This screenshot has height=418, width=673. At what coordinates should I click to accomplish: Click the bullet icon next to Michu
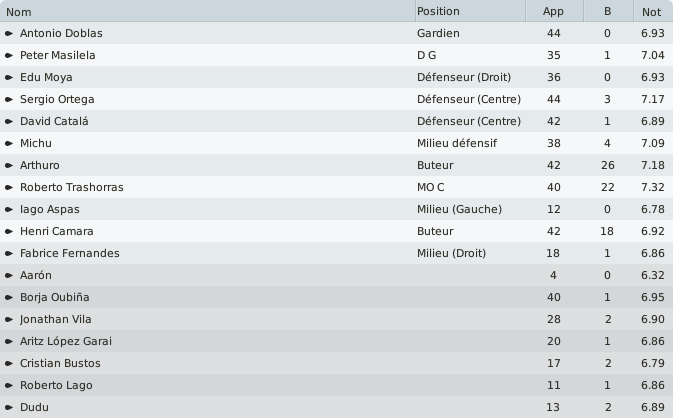(x=9, y=143)
